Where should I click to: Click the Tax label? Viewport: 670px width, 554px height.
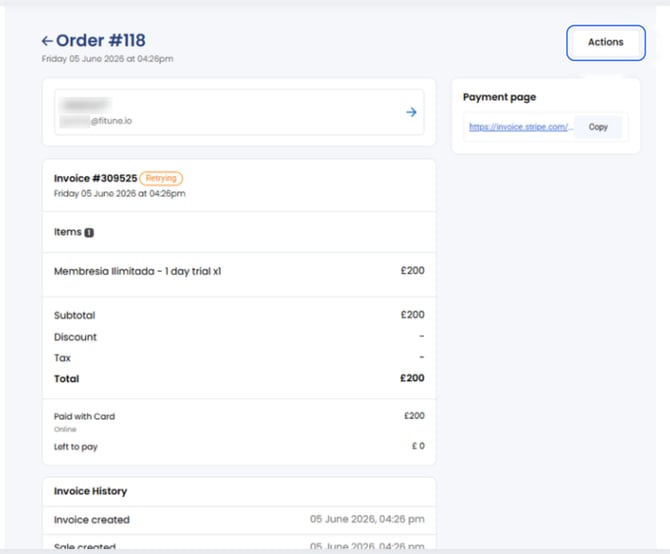tap(62, 358)
